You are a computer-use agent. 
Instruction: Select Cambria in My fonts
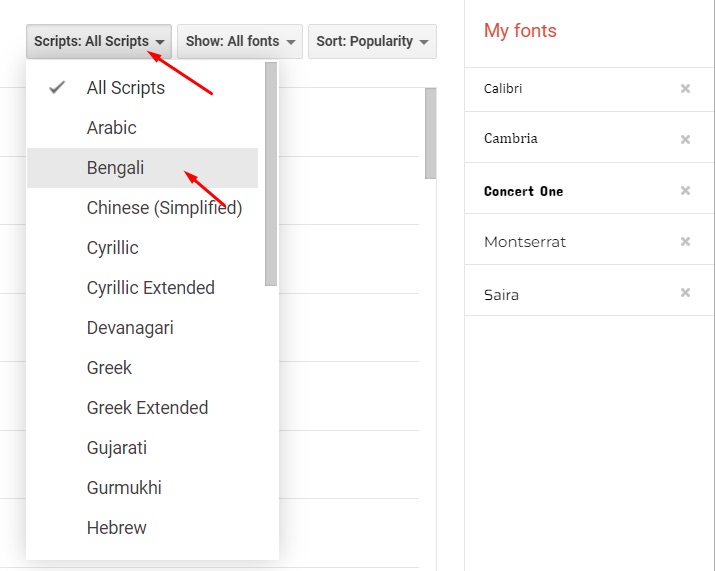tap(510, 138)
